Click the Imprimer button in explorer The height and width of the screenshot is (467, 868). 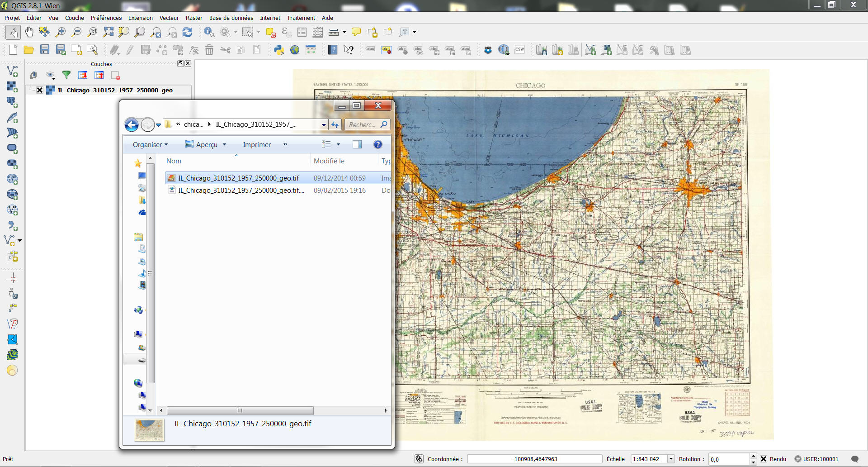257,145
